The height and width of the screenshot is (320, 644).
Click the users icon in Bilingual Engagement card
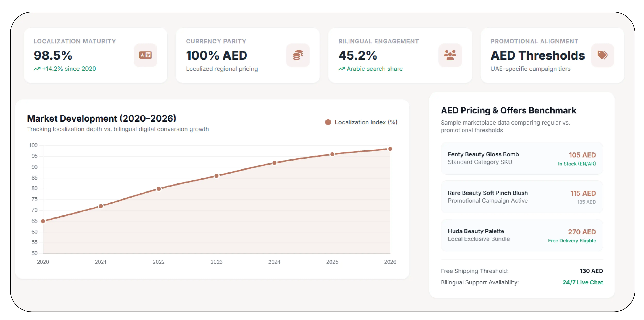pyautogui.click(x=450, y=55)
